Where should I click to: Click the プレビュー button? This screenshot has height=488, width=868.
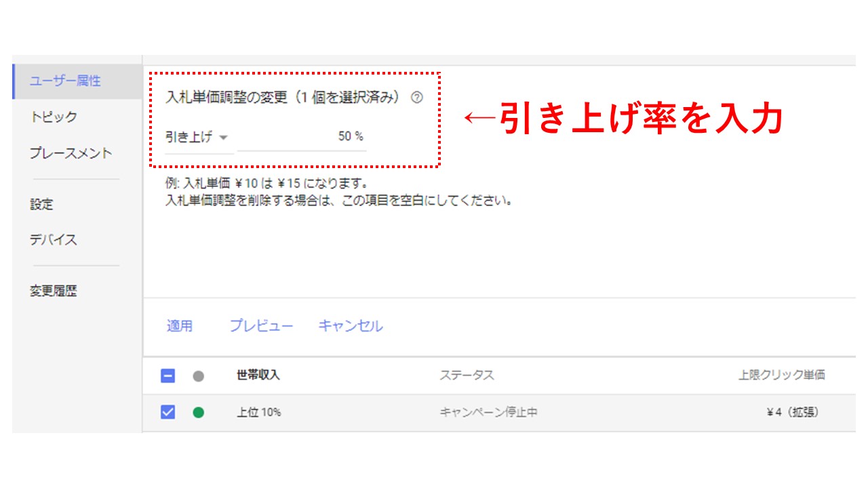[261, 326]
